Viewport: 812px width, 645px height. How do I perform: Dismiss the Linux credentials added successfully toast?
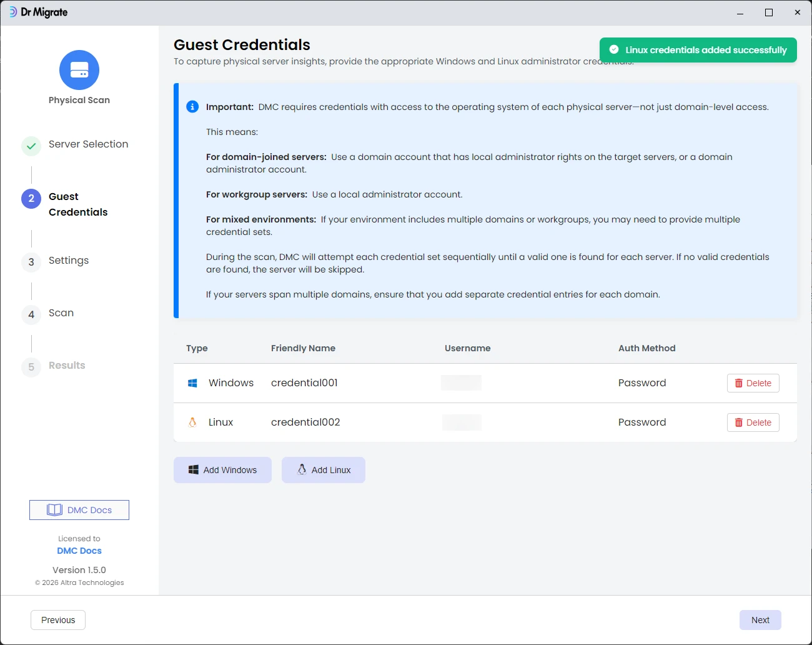point(698,50)
